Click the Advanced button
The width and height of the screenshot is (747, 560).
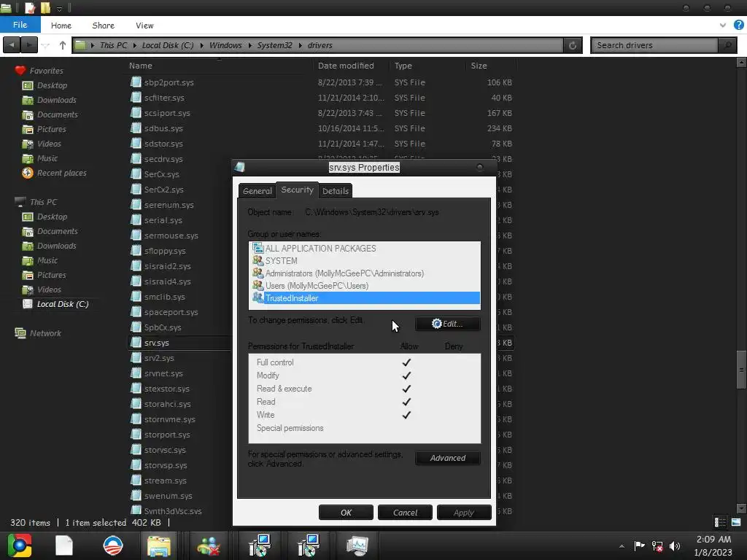pyautogui.click(x=447, y=458)
